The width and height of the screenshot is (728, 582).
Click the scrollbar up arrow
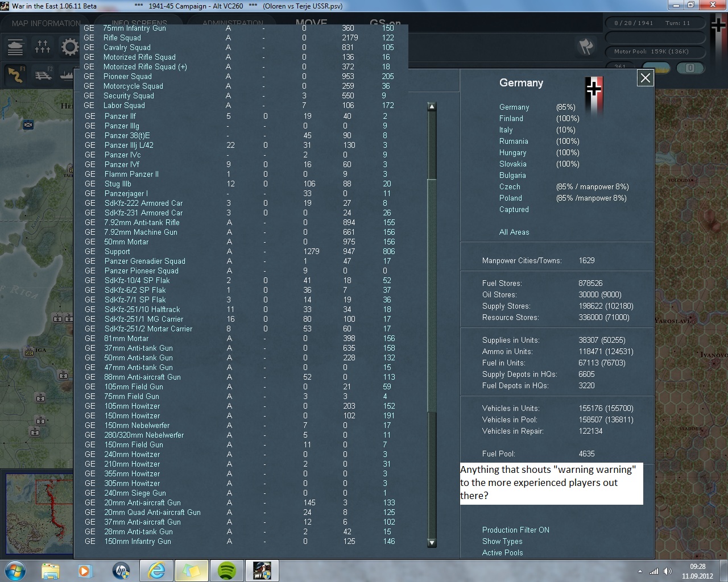(432, 106)
